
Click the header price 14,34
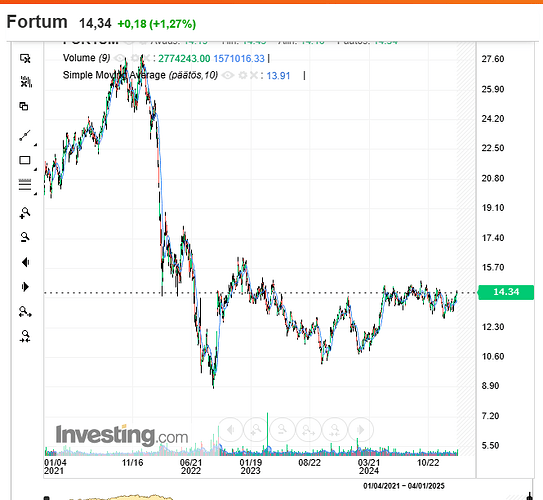tap(95, 24)
